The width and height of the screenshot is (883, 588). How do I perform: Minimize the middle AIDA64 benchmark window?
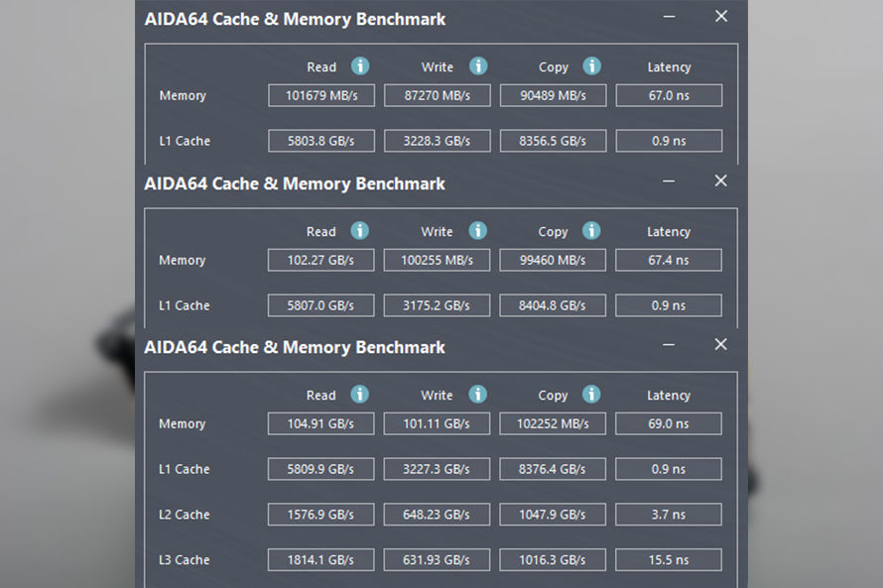click(x=669, y=181)
